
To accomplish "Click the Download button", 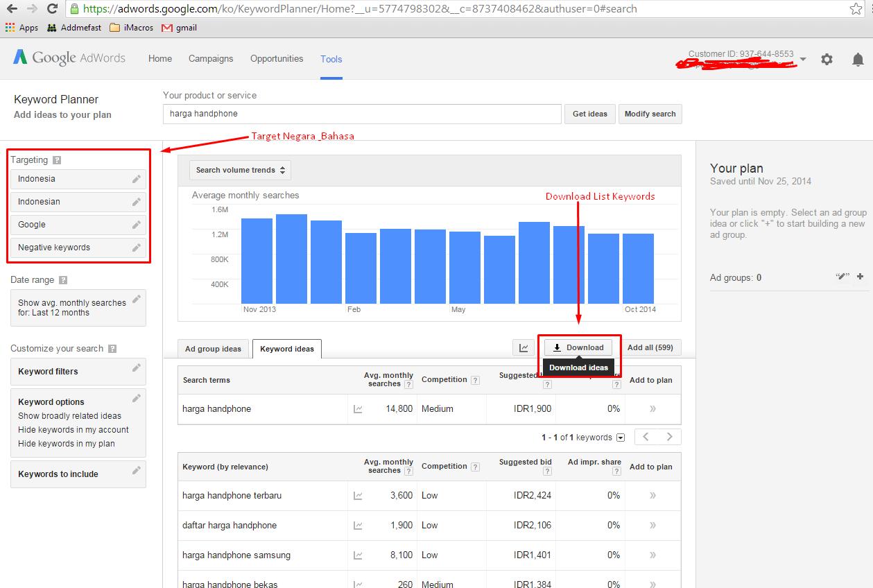I will coord(578,347).
